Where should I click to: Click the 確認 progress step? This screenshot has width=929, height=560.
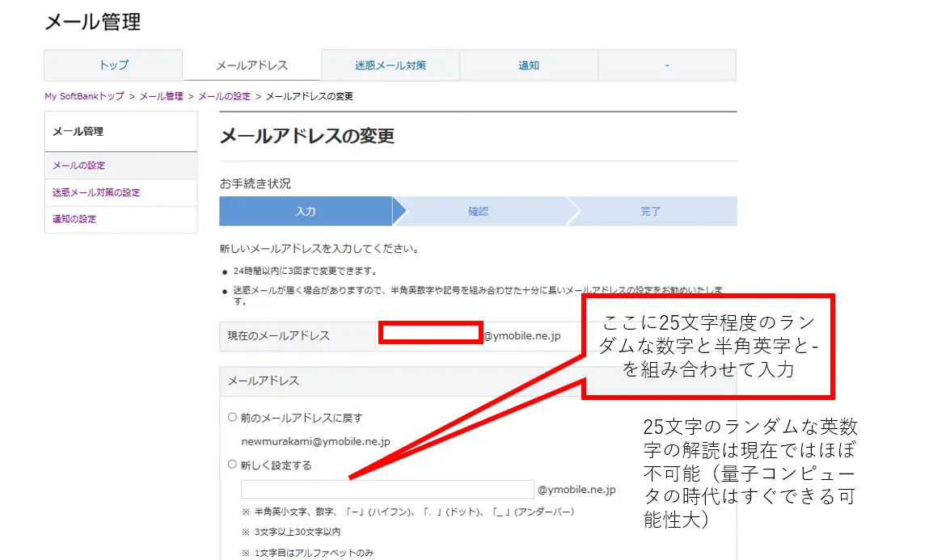480,211
